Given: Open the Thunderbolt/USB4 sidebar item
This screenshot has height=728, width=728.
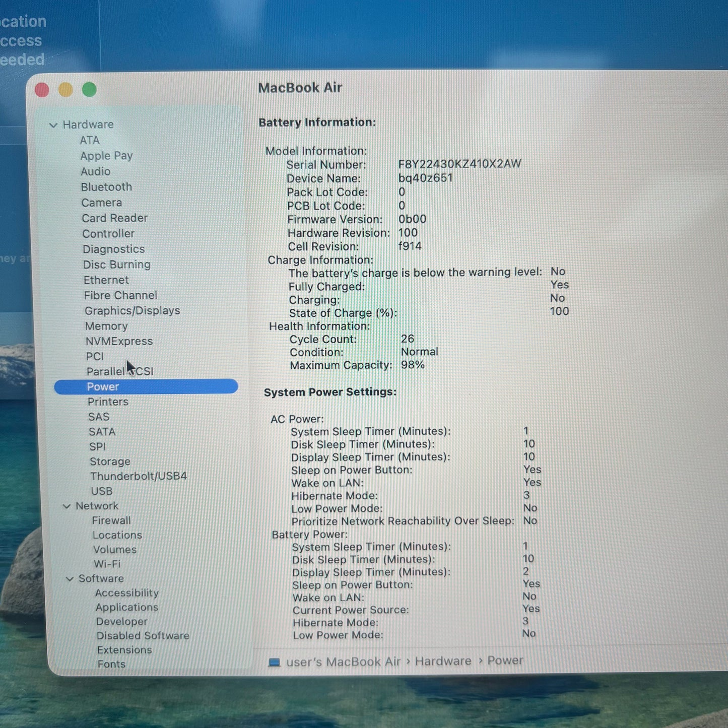Looking at the screenshot, I should coord(139,476).
